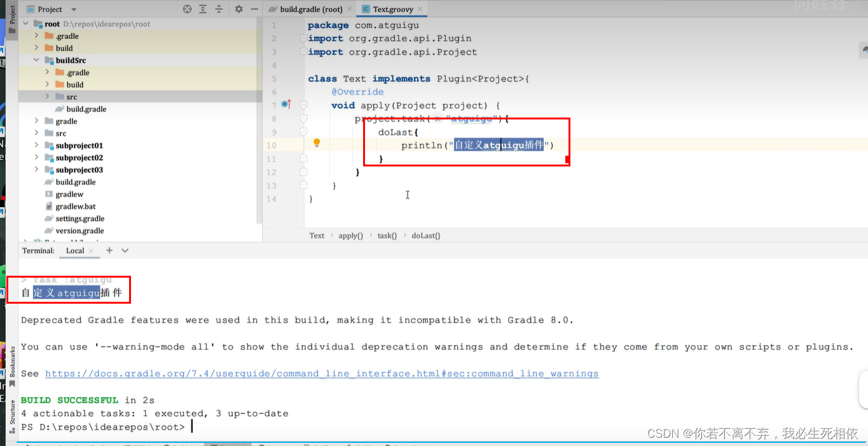The image size is (868, 446).
Task: Click the Select Opened File target icon
Action: [187, 9]
